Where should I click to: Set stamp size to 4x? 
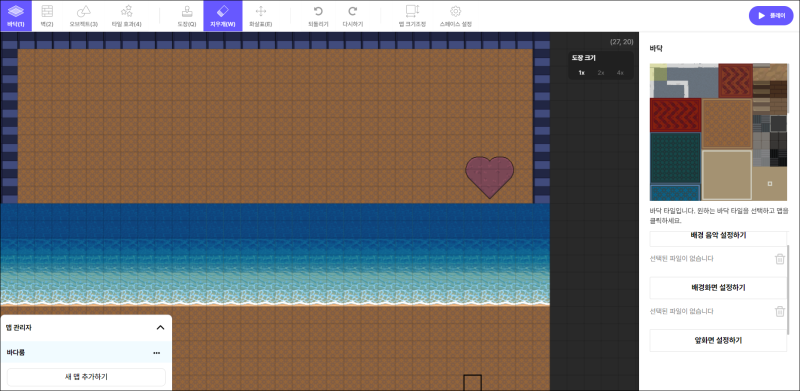pyautogui.click(x=620, y=72)
